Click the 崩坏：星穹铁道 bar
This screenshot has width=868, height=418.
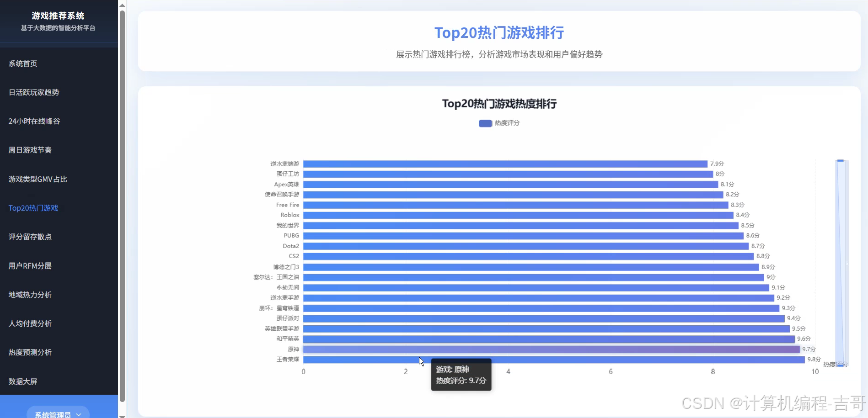[x=541, y=308]
